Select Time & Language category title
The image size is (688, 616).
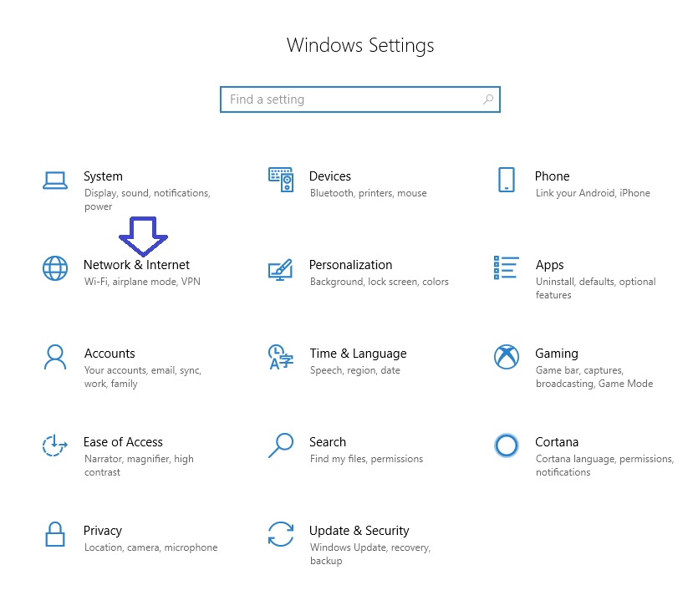click(358, 354)
